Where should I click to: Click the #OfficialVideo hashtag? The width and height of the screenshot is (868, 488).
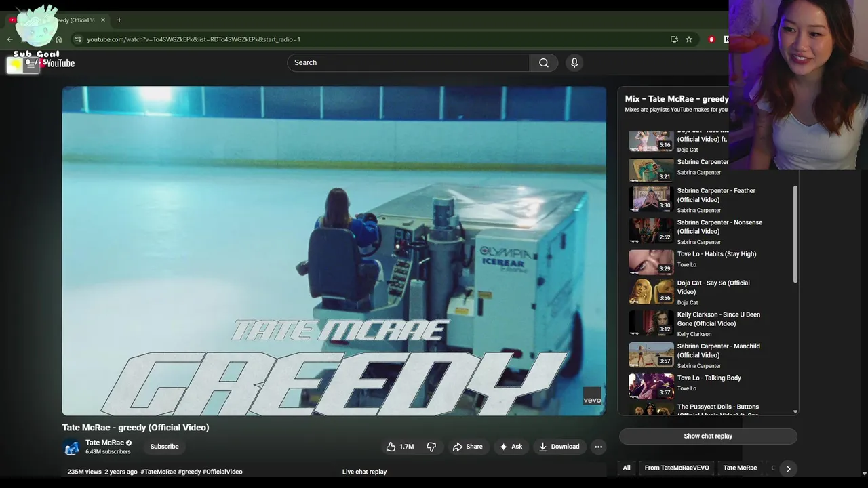point(222,472)
